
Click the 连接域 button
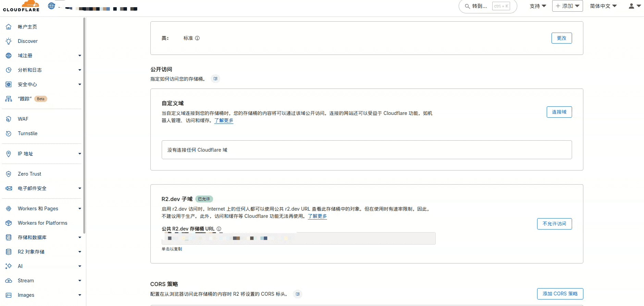point(559,112)
